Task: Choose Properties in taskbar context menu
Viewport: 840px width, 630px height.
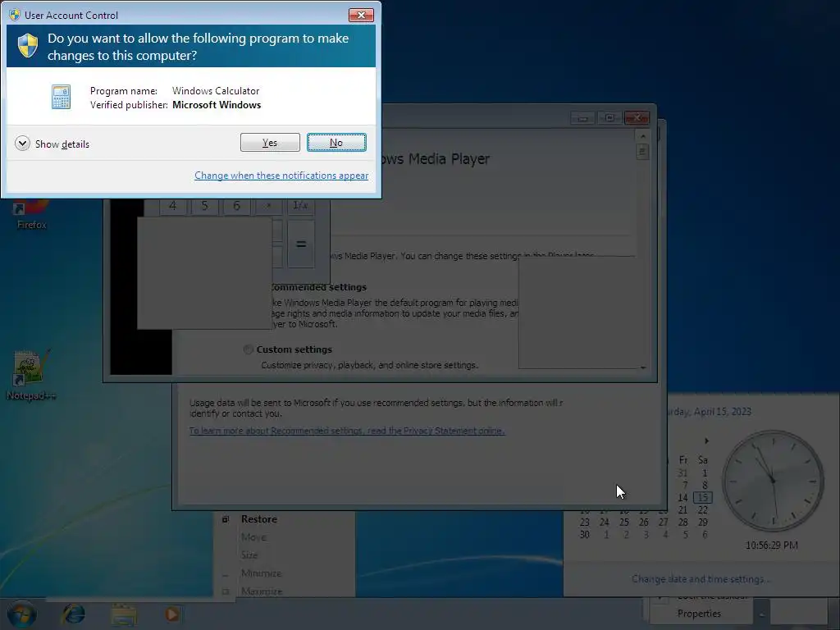Action: click(x=699, y=614)
